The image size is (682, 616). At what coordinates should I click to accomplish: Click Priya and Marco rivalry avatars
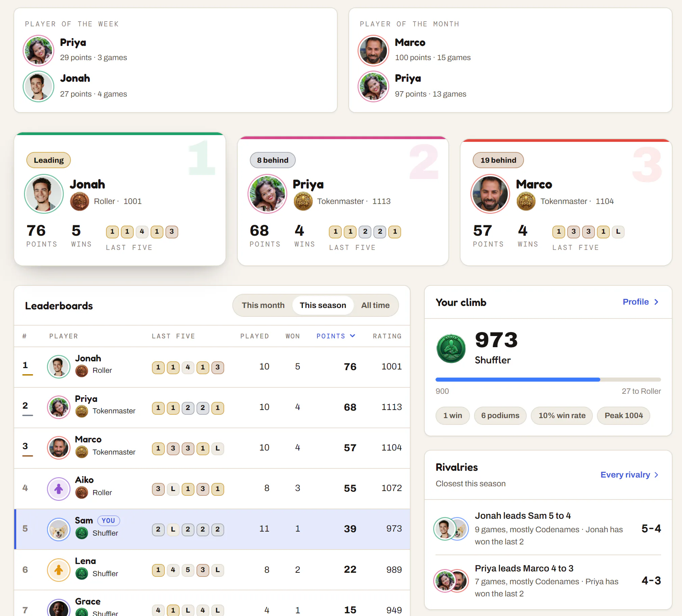[x=451, y=581]
